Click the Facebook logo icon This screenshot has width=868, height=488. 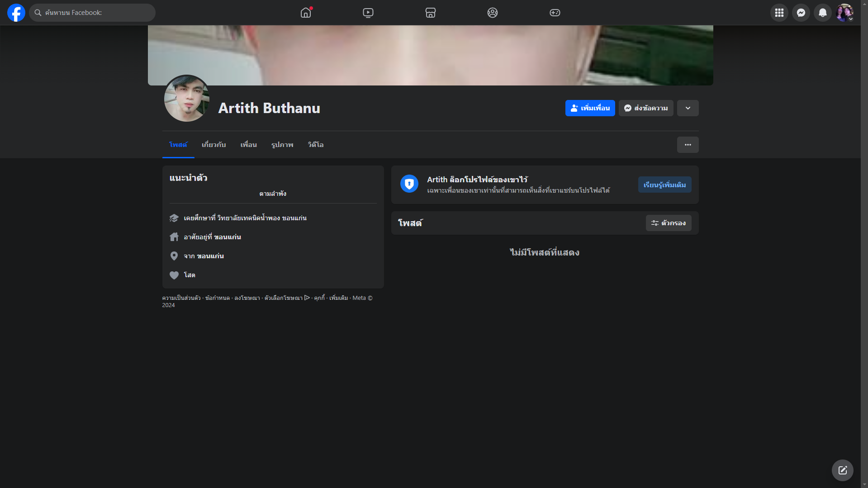coord(16,13)
